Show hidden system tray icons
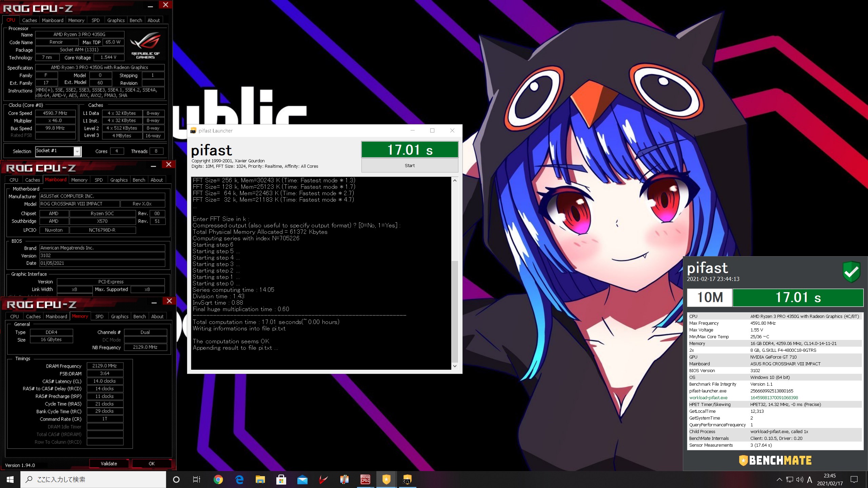This screenshot has height=488, width=868. point(779,480)
